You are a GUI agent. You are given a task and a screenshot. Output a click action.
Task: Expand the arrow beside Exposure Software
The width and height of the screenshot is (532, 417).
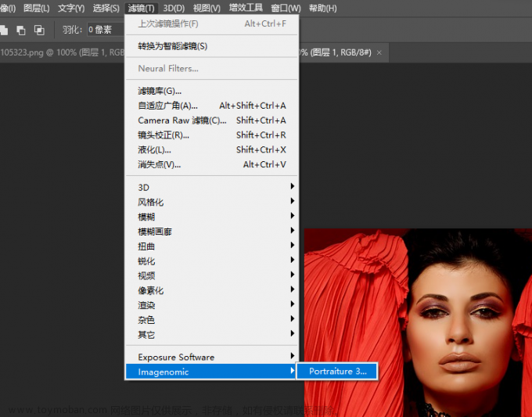(292, 356)
